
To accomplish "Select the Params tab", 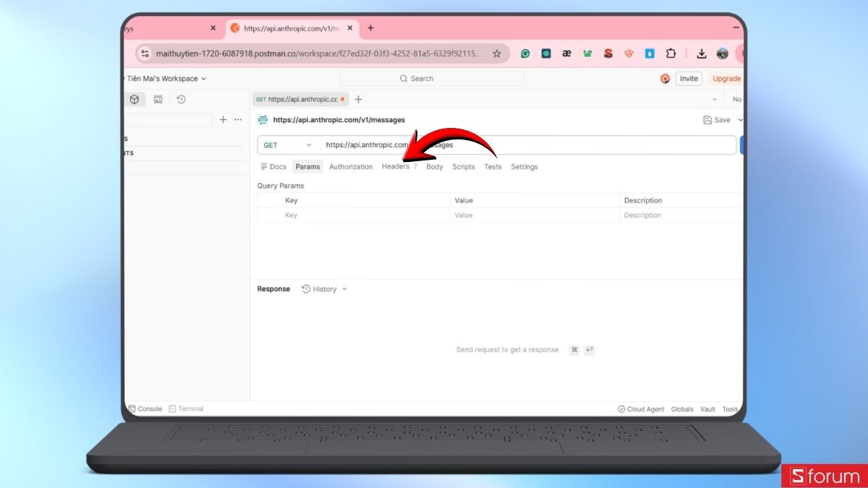I will 307,166.
